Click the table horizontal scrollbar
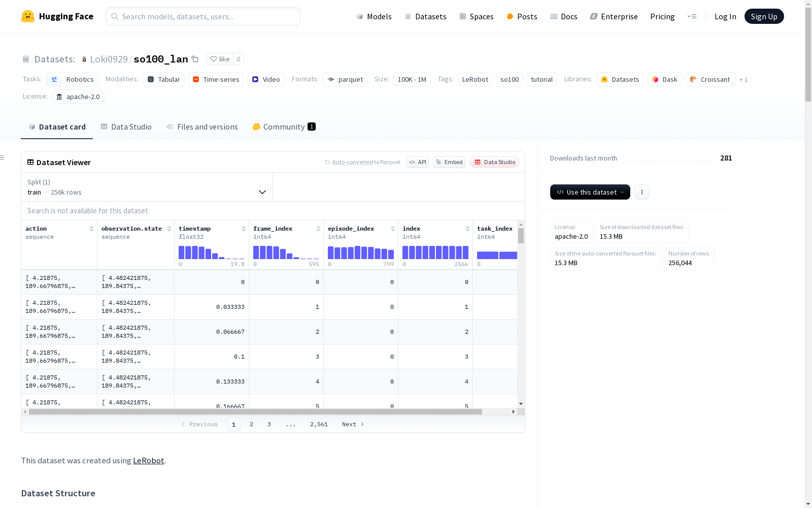 pyautogui.click(x=255, y=411)
